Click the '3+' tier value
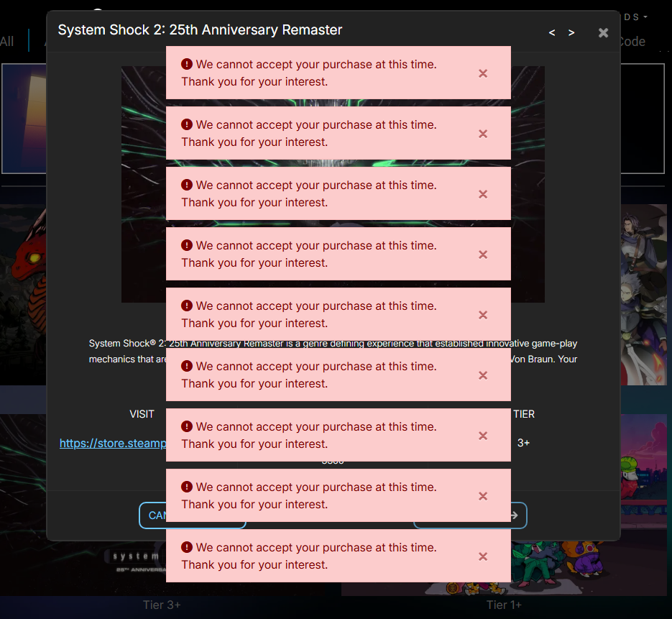The width and height of the screenshot is (672, 619). click(x=523, y=443)
